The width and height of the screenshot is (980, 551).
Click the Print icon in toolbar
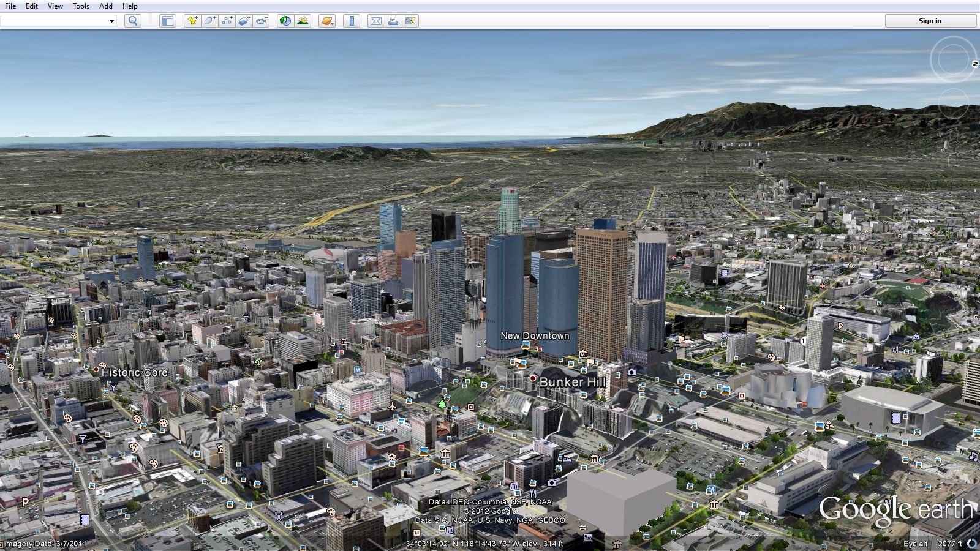[393, 21]
